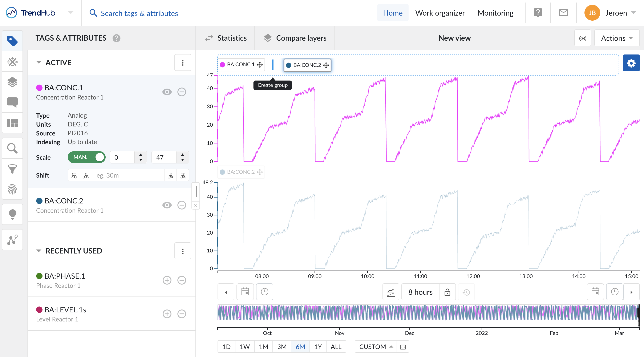Screen dimensions: 644x357
Task: Open the mail notifications icon
Action: 563,13
